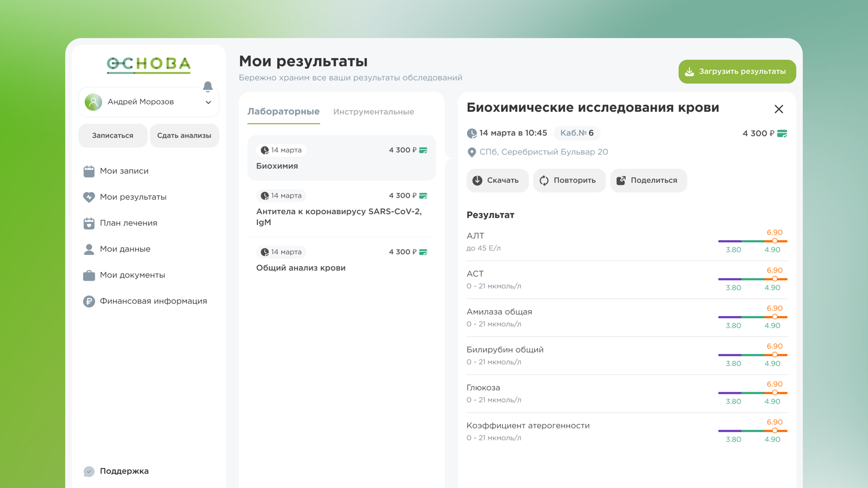
Task: Open План лечения menu item
Action: coord(120,223)
